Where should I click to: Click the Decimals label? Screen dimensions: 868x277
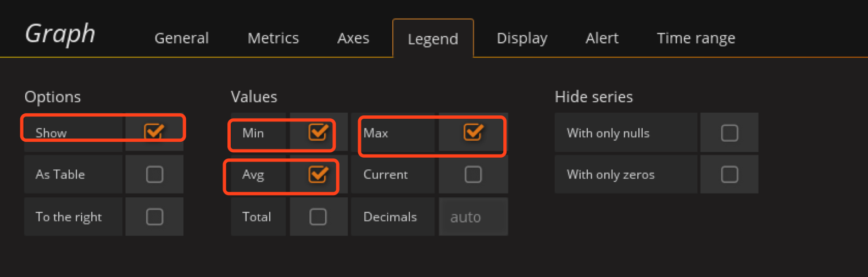pyautogui.click(x=390, y=217)
